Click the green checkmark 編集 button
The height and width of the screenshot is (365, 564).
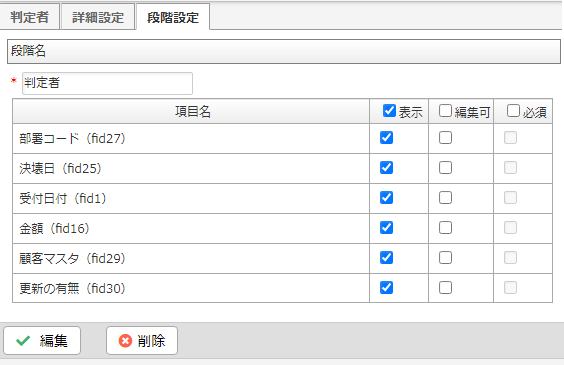[x=42, y=340]
